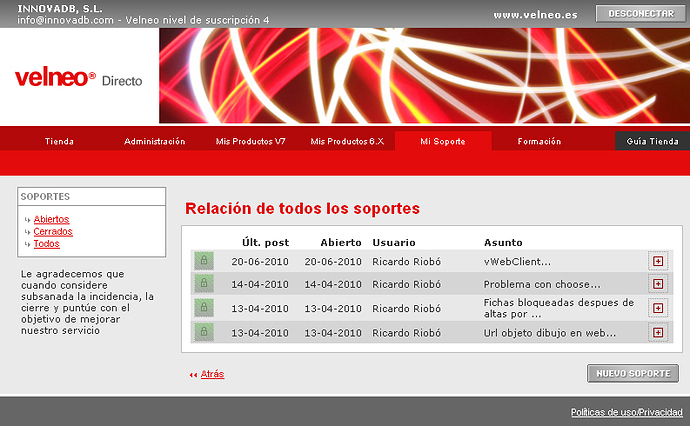Viewport: 690px width, 426px height.
Task: Select the subject 'Fichas bloqueadas despues de altas por ...'
Action: [x=559, y=308]
